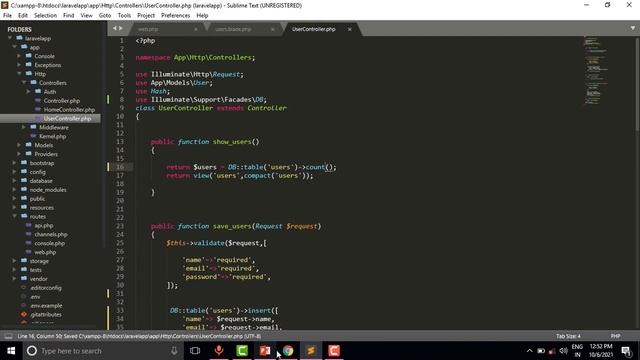Switch to Sublime Text taskbar icon
This screenshot has width=640, height=360.
311,351
